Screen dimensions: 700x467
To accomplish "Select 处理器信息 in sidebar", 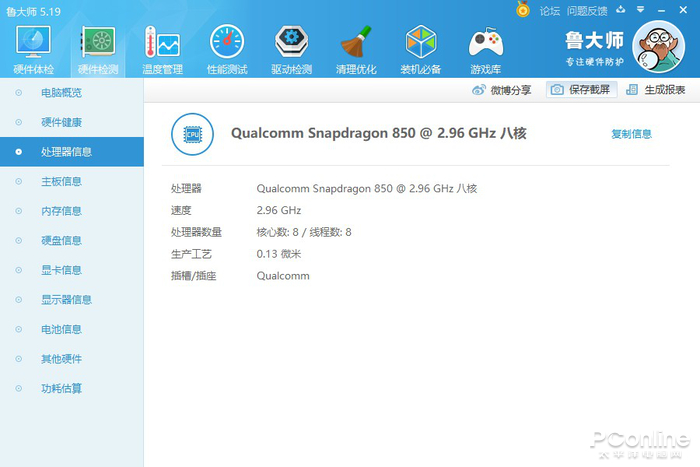I will pos(72,152).
